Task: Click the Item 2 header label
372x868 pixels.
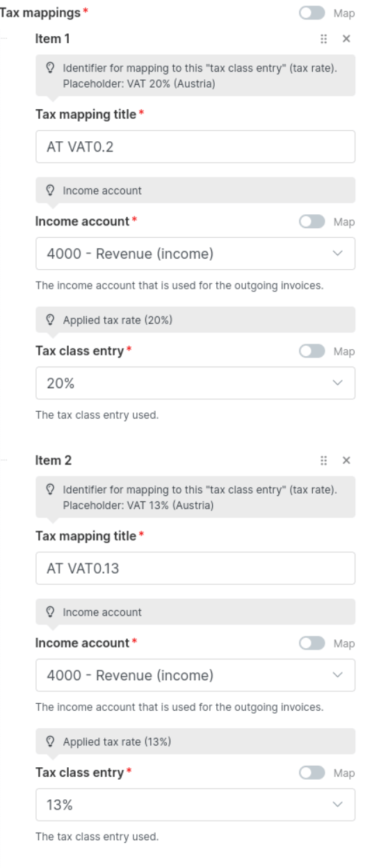Action: point(53,460)
